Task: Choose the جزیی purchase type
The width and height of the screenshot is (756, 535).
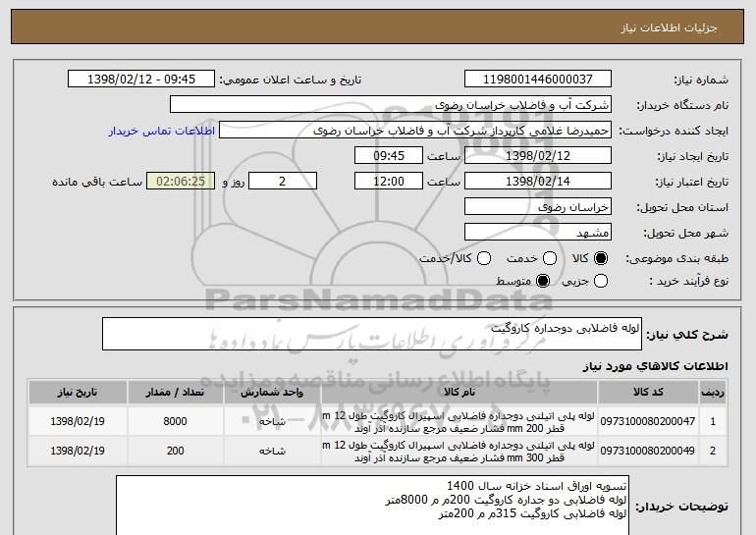Action: tap(601, 281)
